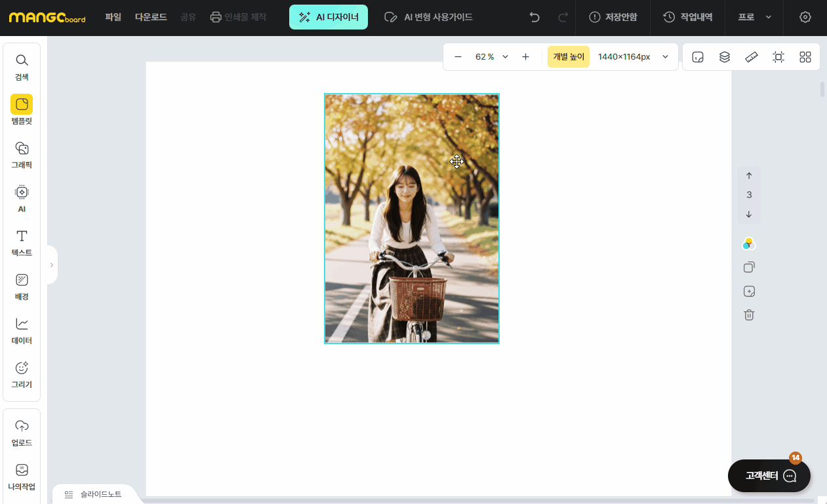Toggle the grid view of slides

805,57
